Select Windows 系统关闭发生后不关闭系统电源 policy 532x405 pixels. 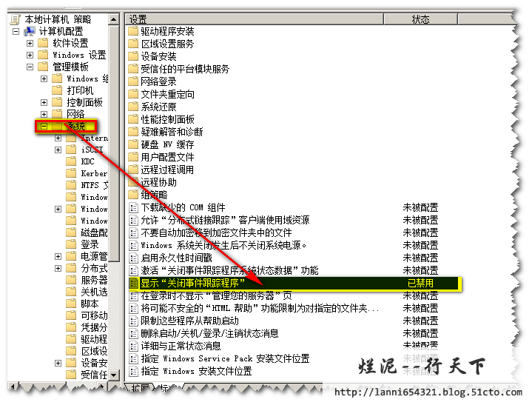coord(223,246)
